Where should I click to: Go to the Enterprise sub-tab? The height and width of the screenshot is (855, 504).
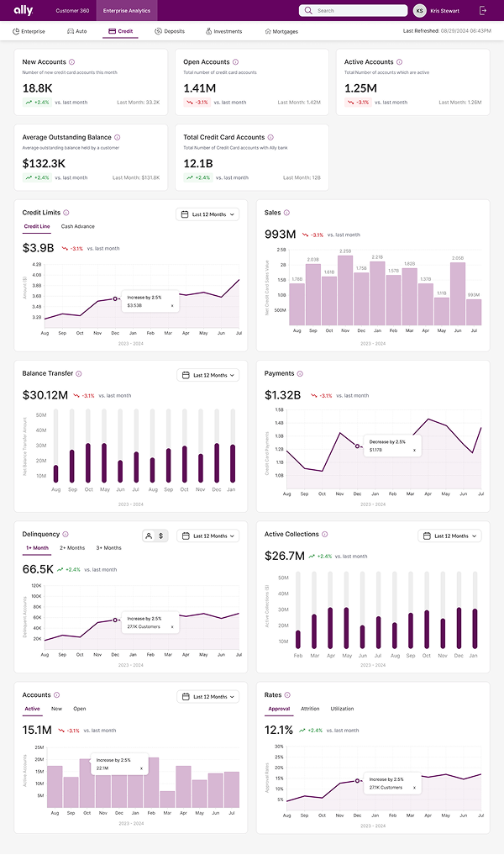point(29,32)
